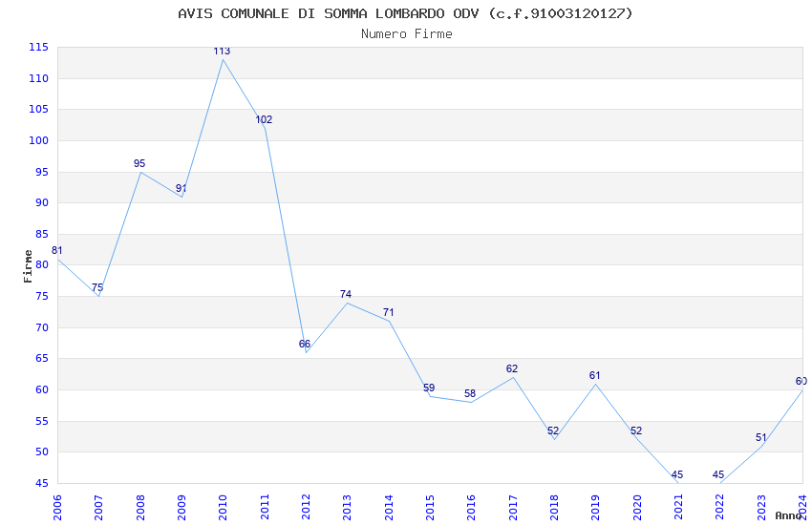This screenshot has width=812, height=525.
Task: Click the 2013 year label on x-axis
Action: point(347,507)
